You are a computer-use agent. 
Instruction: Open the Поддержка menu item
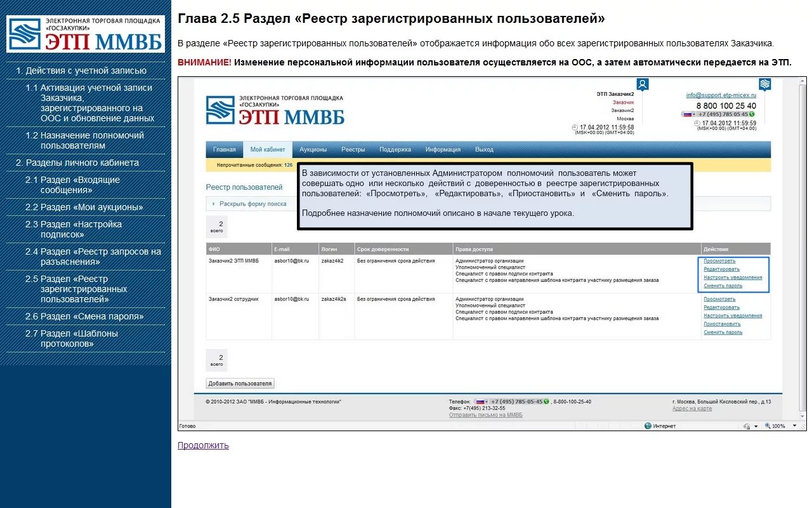point(395,150)
